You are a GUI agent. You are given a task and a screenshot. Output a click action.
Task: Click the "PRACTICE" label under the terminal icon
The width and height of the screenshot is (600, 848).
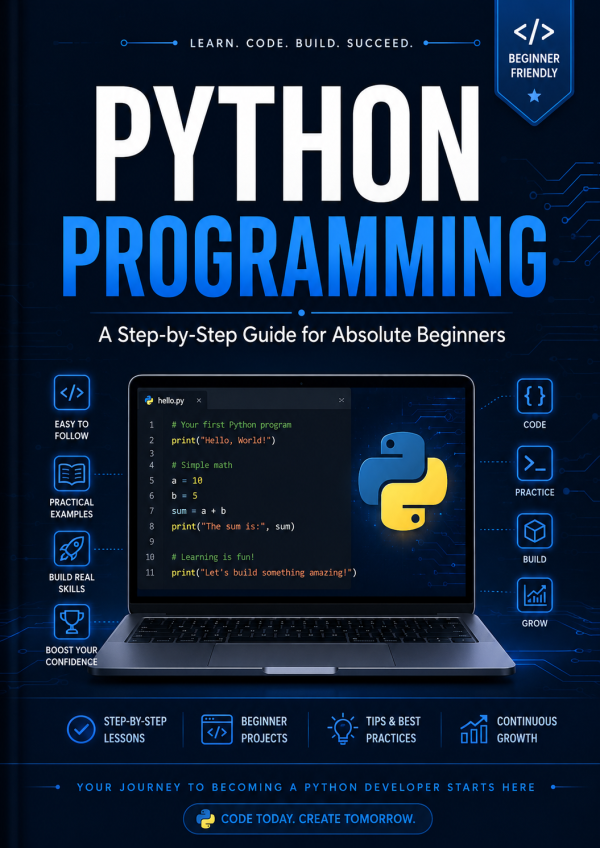pos(535,492)
